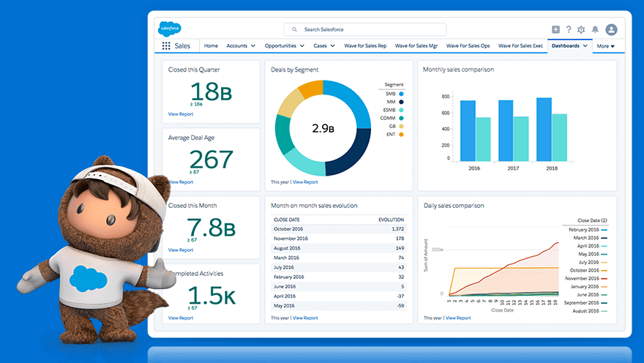Expand the Accounts tab dropdown arrow
Viewport: 644px width, 363px height.
253,46
